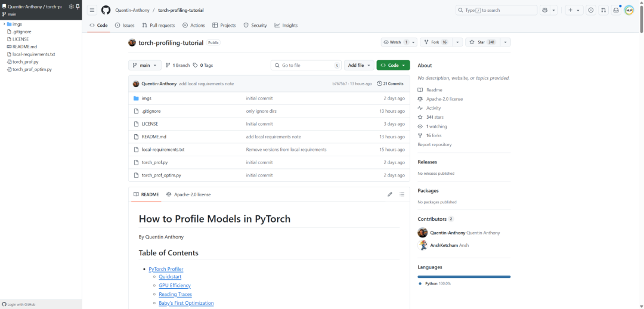Click the GitHub Octocat logo
This screenshot has width=644, height=309.
106,10
